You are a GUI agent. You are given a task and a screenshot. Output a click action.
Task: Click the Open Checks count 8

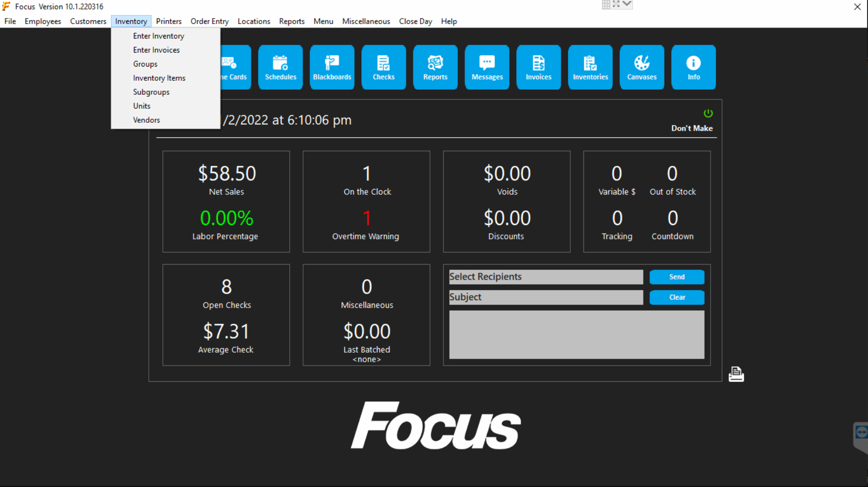click(x=227, y=287)
